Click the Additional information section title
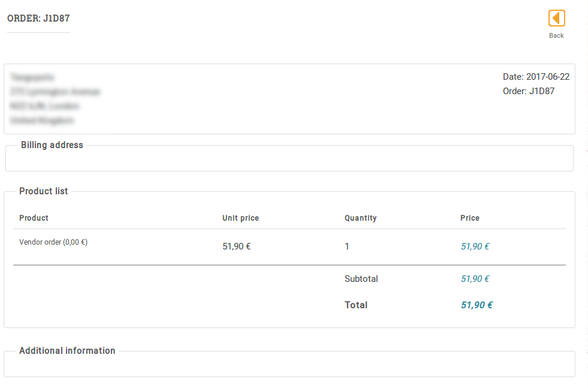The width and height of the screenshot is (588, 388). pyautogui.click(x=67, y=351)
